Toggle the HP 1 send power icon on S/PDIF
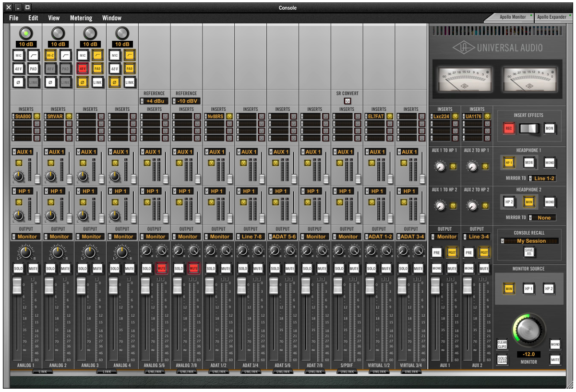 click(339, 202)
